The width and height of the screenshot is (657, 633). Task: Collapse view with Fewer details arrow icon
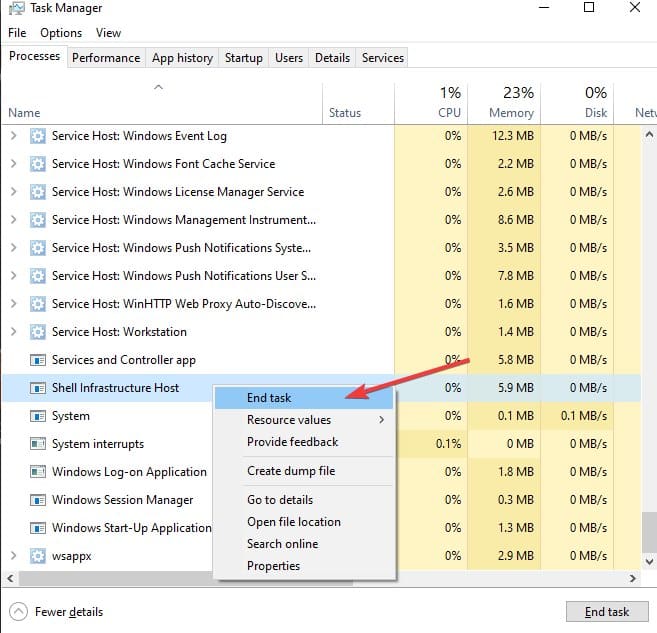(x=18, y=612)
